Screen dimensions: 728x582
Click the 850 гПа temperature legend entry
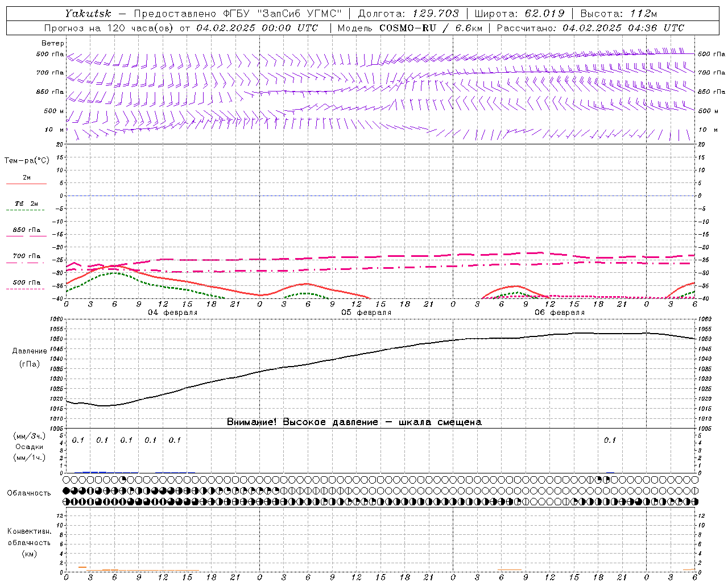[x=27, y=230]
